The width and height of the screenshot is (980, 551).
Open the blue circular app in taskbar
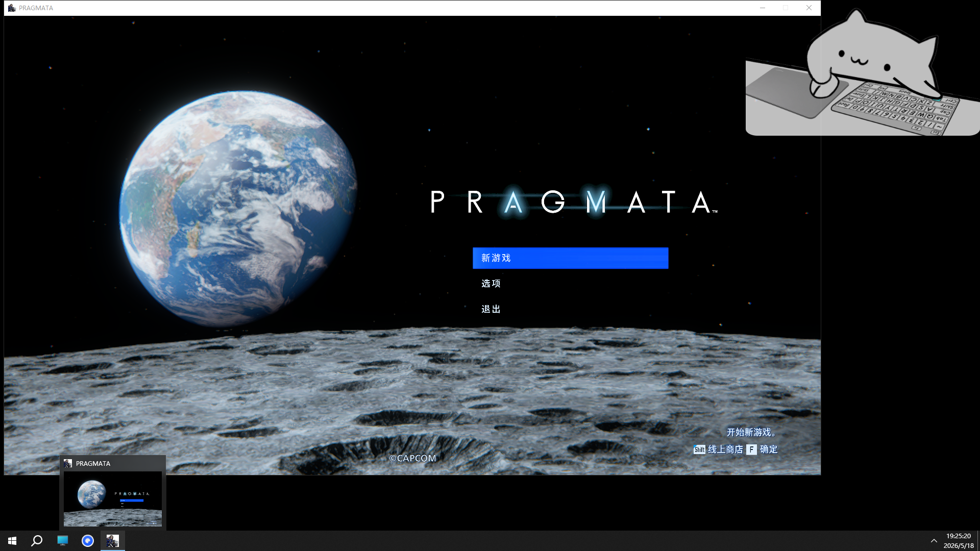88,541
